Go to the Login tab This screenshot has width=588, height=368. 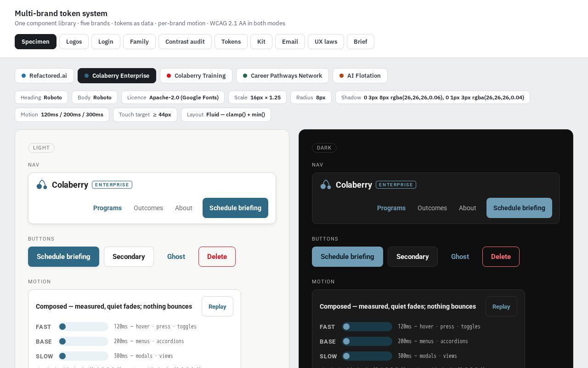point(106,41)
